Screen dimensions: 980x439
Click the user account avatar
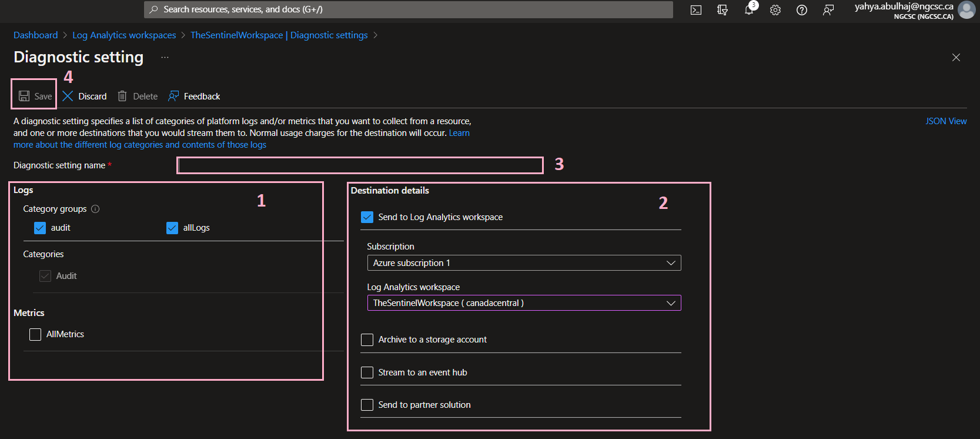[x=966, y=10]
